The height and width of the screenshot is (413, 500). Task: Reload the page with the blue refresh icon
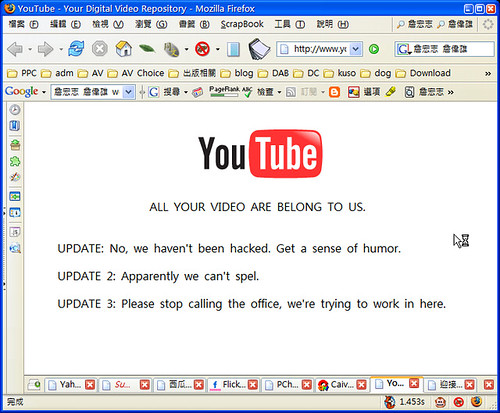[x=76, y=49]
